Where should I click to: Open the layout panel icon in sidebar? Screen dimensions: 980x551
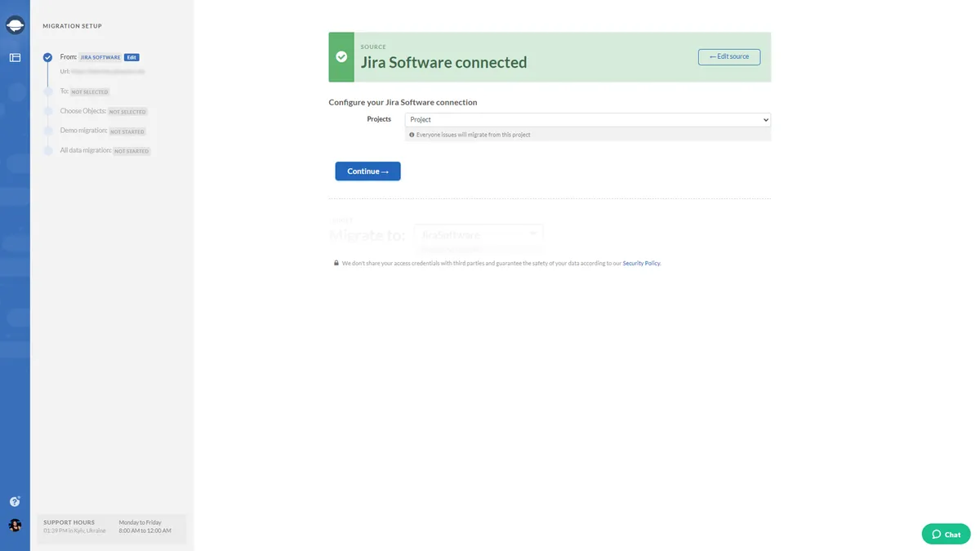[15, 58]
